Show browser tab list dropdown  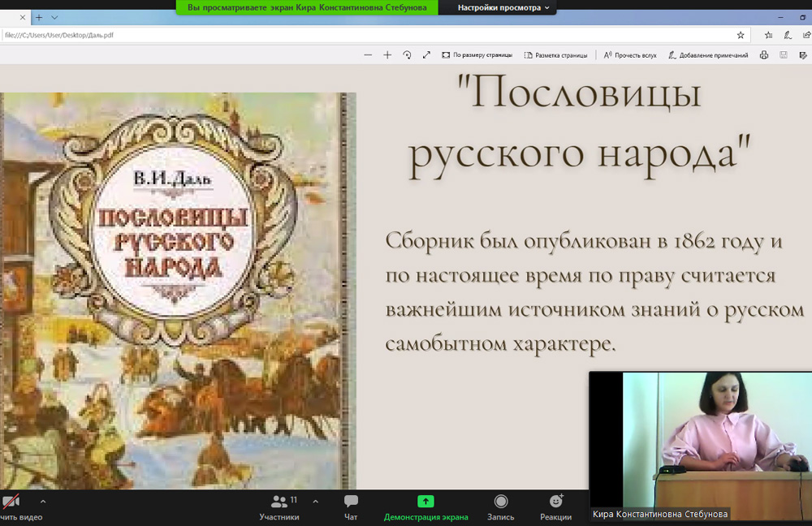coord(54,15)
